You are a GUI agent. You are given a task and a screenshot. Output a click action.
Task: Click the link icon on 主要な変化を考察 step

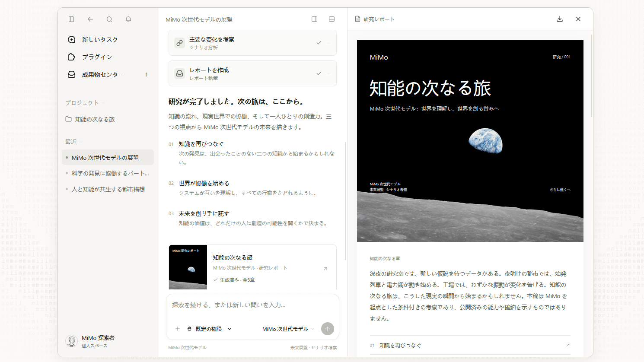tap(179, 43)
